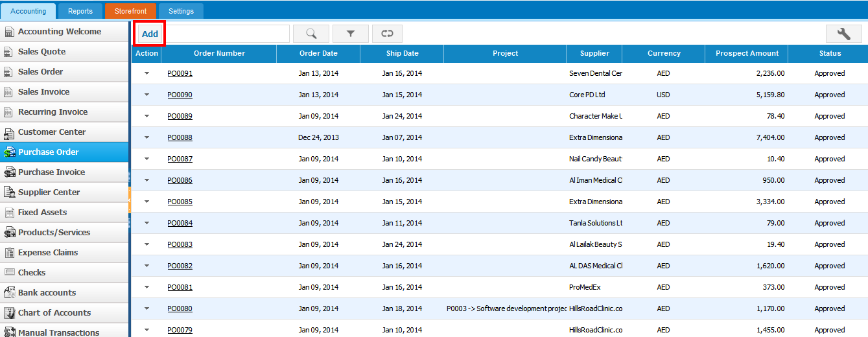Click the Chart of Accounts icon
The width and height of the screenshot is (868, 337).
9,313
